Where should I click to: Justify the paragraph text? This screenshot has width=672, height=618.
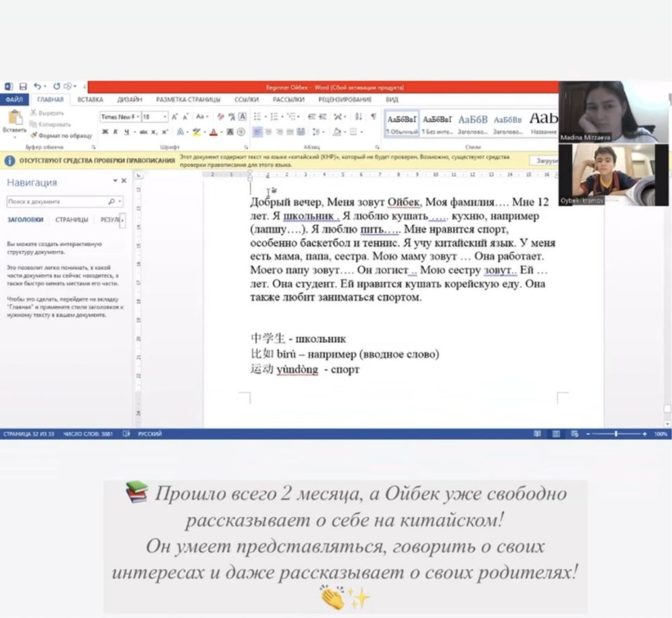click(290, 132)
